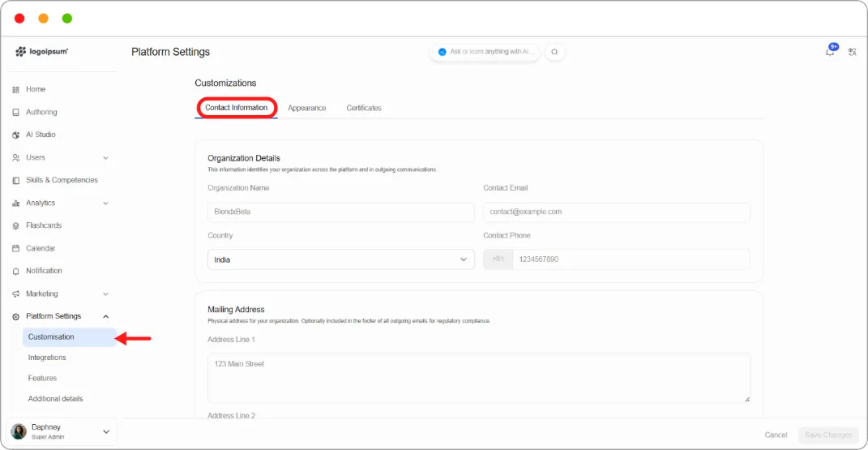Click the AI Studio icon
The image size is (868, 450).
coord(15,135)
